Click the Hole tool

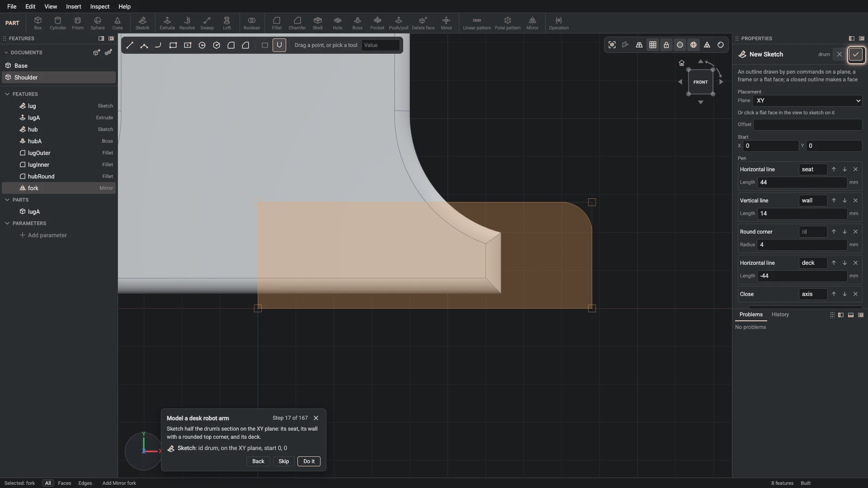[337, 23]
